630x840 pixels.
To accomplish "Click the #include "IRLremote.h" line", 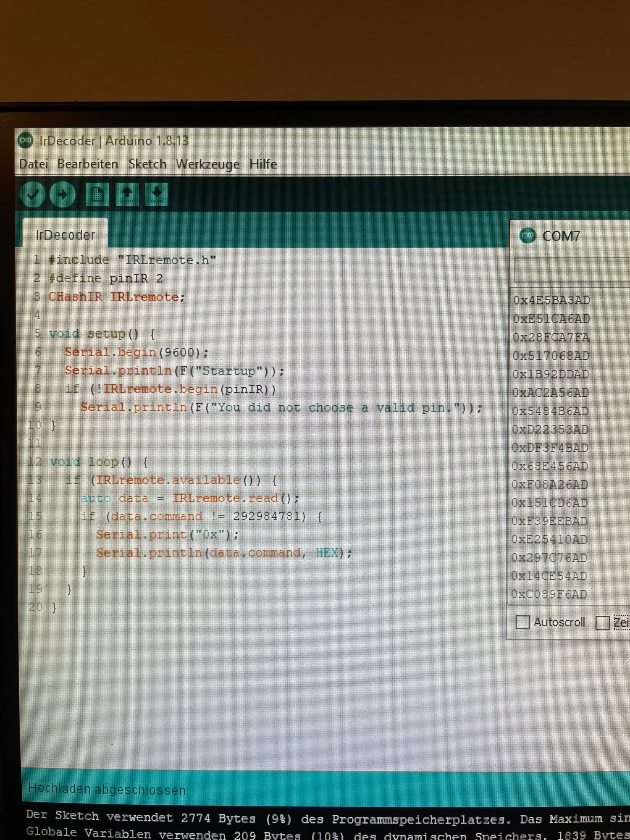I will pyautogui.click(x=132, y=260).
